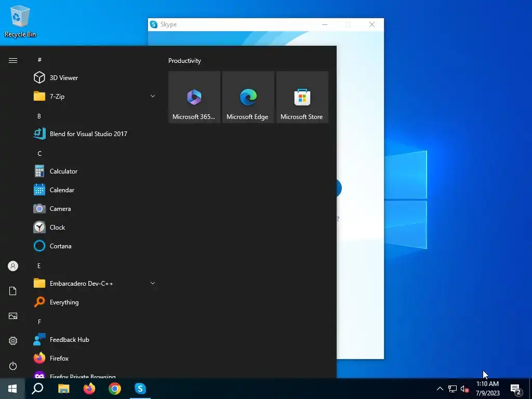532x399 pixels.
Task: Click the # letter header in app list
Action: [x=39, y=60]
